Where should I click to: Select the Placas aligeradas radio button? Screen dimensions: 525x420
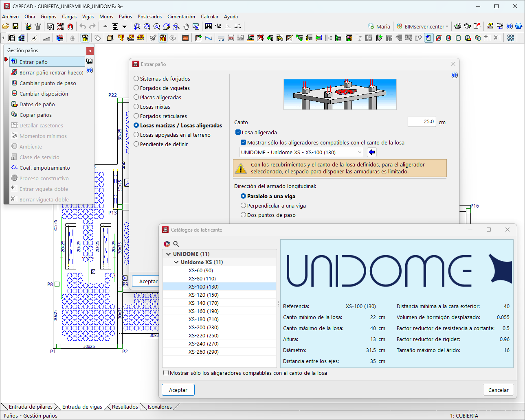coord(136,97)
